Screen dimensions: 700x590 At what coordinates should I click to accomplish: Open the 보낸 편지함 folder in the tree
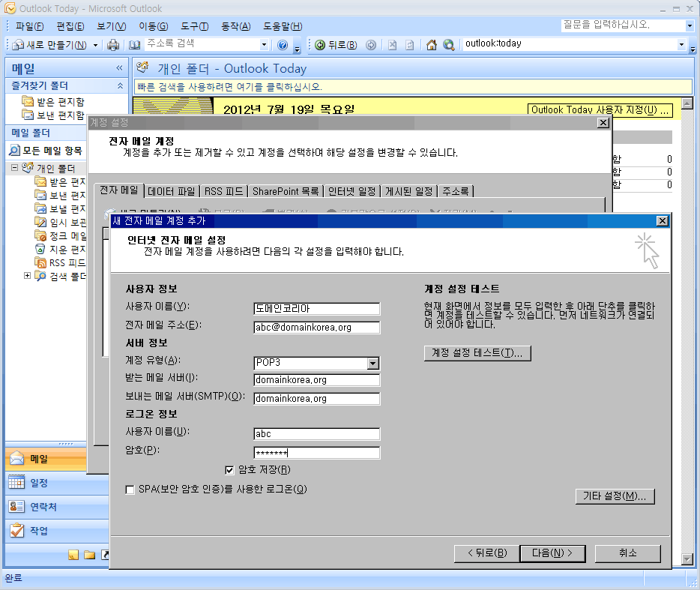pyautogui.click(x=60, y=195)
